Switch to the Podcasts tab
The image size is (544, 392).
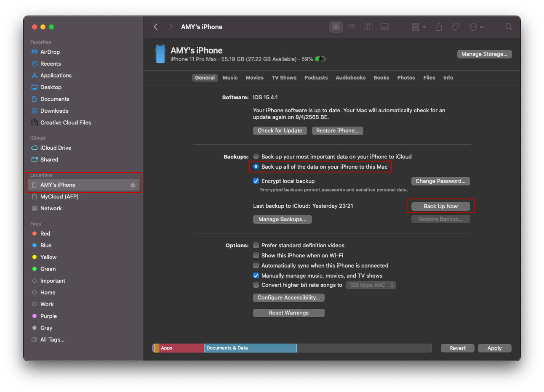click(x=316, y=78)
